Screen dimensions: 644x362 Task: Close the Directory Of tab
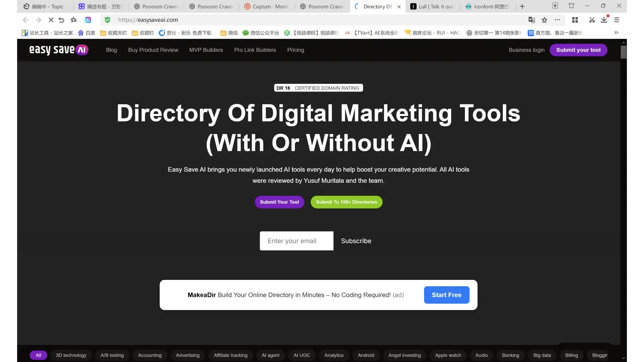tap(399, 7)
